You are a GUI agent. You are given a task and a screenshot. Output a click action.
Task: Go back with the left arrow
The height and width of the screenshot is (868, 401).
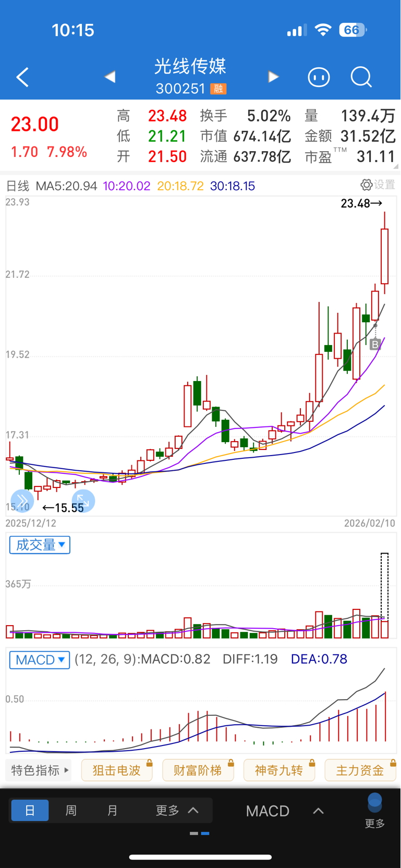[22, 77]
